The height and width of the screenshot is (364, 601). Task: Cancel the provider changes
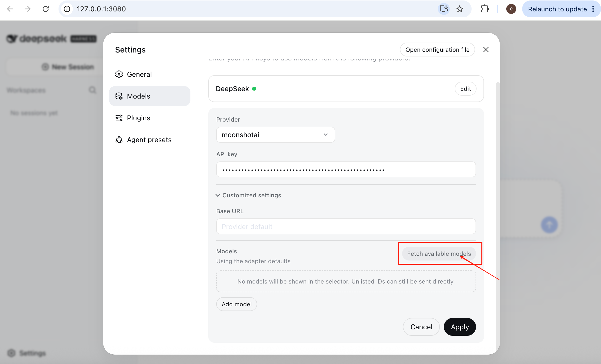pyautogui.click(x=421, y=327)
